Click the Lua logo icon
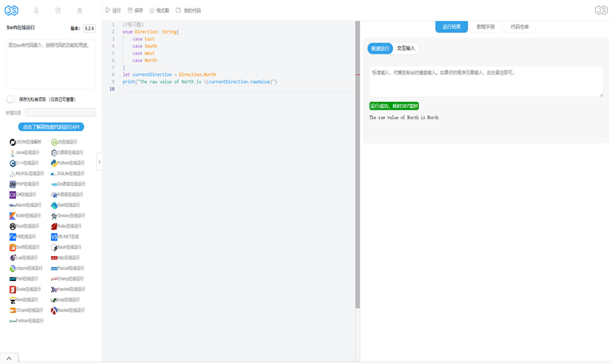Viewport: 612px width, 364px height. (13, 258)
